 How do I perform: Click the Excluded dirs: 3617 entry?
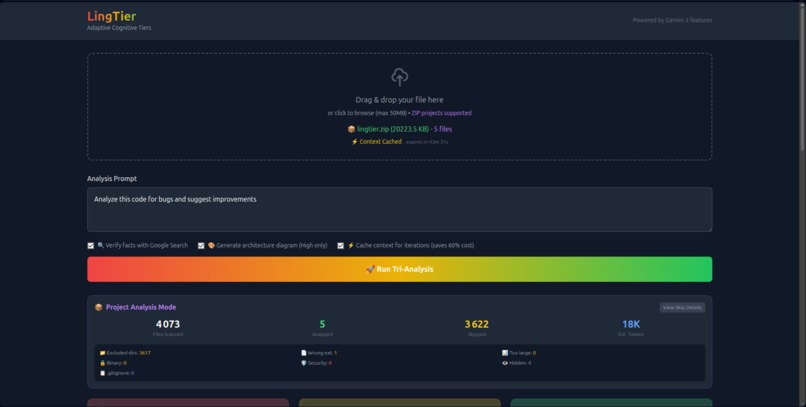point(125,353)
